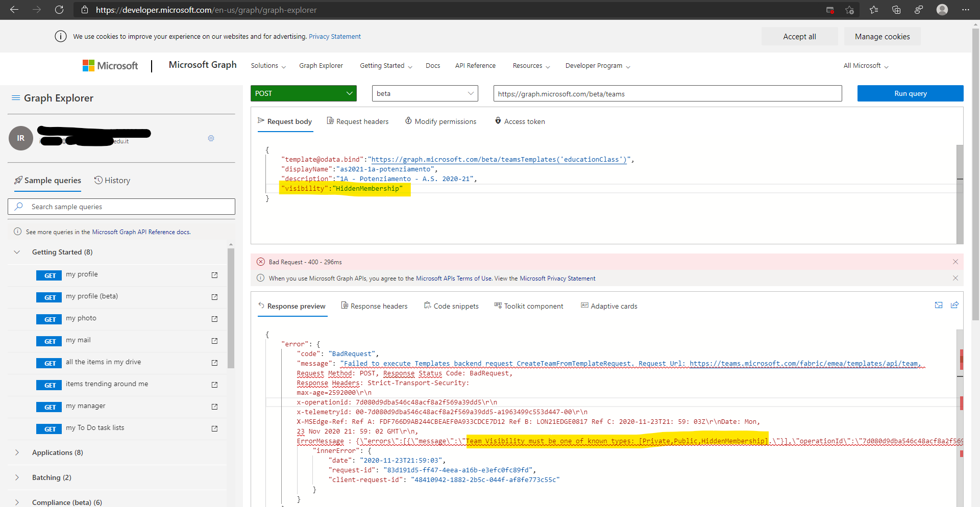Screen dimensions: 980x507
Task: Expand the Applications (8) query group
Action: click(17, 452)
